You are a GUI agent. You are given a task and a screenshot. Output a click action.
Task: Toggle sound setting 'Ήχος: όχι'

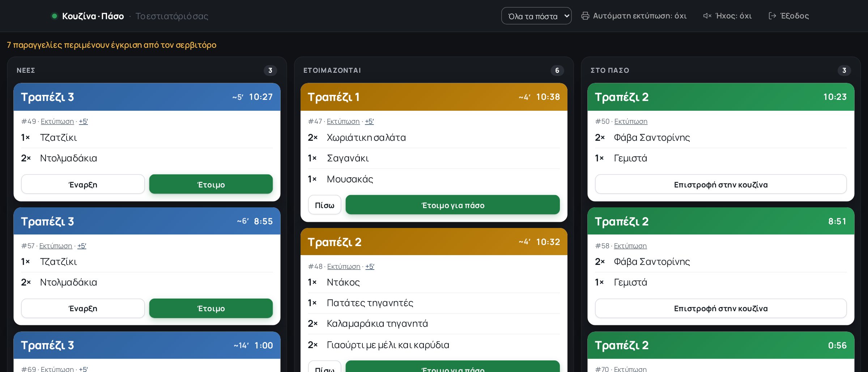(x=727, y=16)
